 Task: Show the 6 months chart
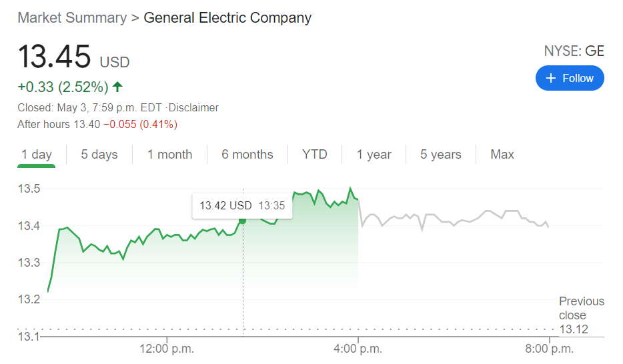[x=247, y=155]
